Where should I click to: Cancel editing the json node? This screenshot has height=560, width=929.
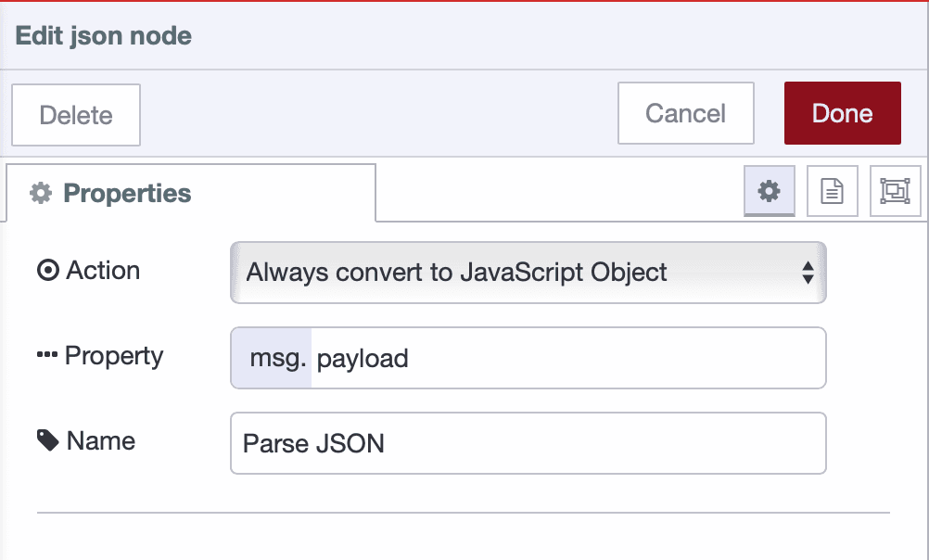(685, 113)
